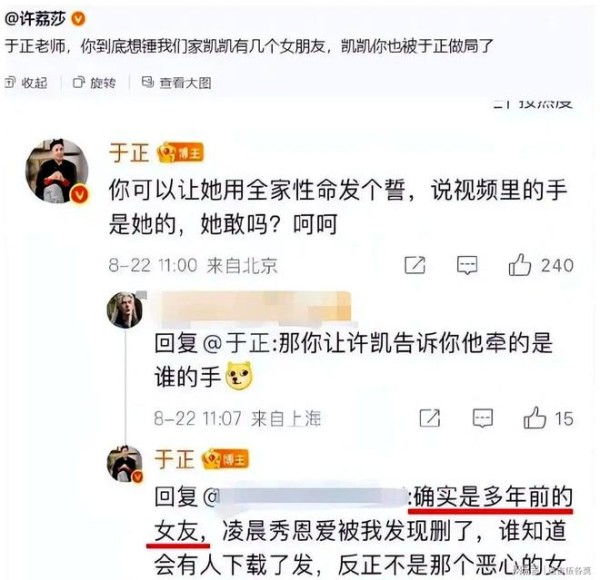Like 于正's comment with 240 likes
The image size is (600, 580).
[x=541, y=265]
